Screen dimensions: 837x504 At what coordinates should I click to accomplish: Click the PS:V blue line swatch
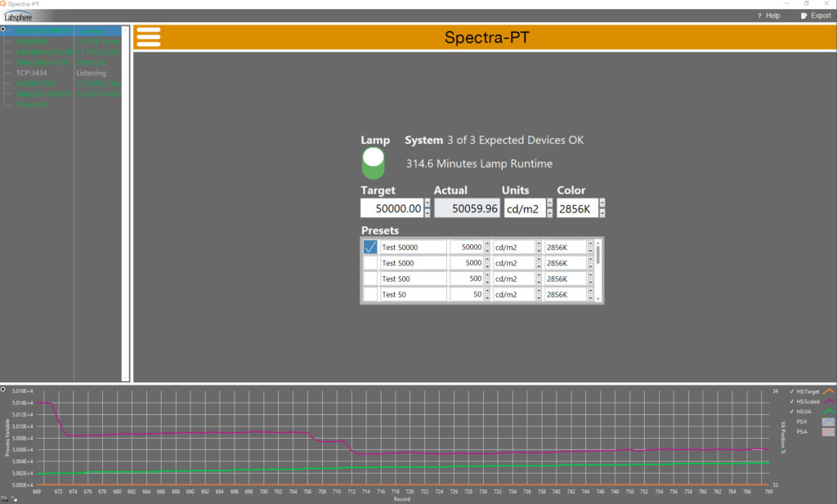[x=829, y=421]
